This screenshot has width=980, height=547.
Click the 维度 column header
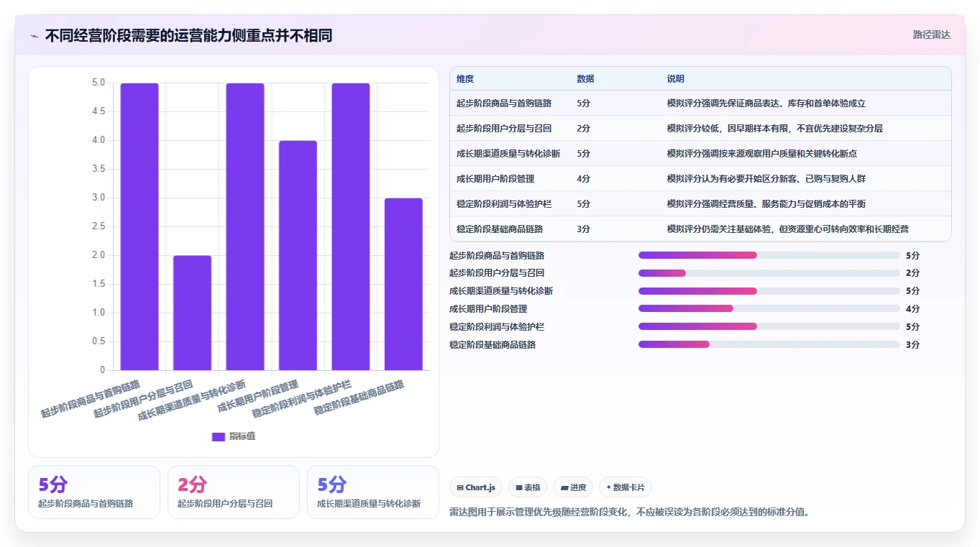click(465, 79)
